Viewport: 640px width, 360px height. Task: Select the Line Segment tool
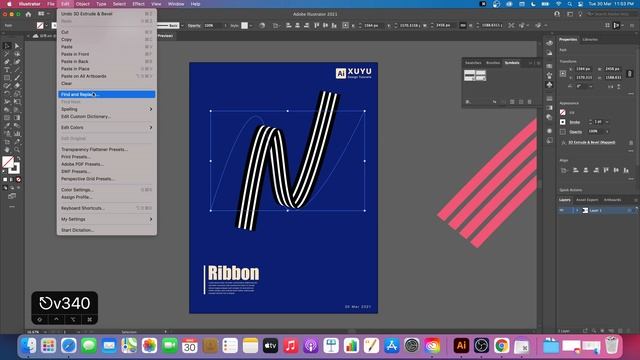click(x=17, y=70)
